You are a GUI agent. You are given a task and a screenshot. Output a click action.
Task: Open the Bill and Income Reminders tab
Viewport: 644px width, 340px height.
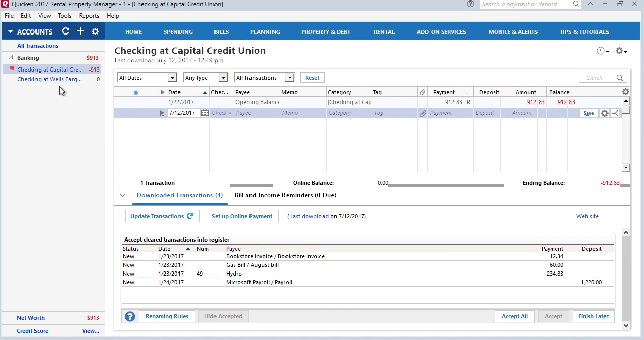coord(285,195)
